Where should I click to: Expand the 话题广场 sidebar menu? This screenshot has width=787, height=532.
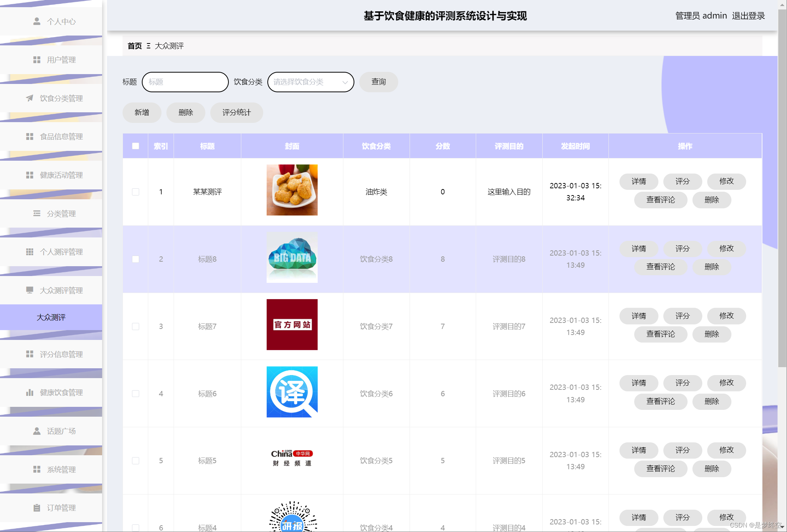point(51,431)
